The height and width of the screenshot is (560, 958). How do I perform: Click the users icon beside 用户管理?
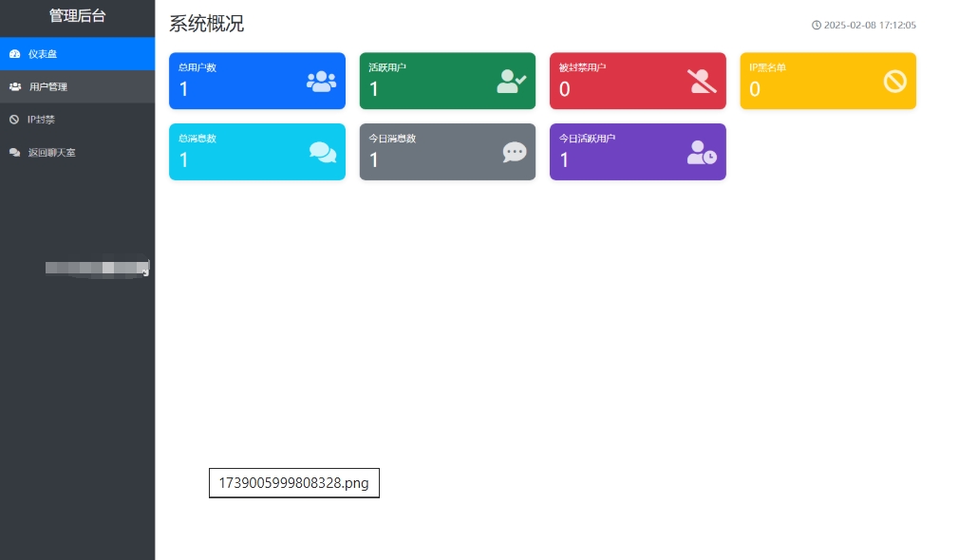(15, 86)
